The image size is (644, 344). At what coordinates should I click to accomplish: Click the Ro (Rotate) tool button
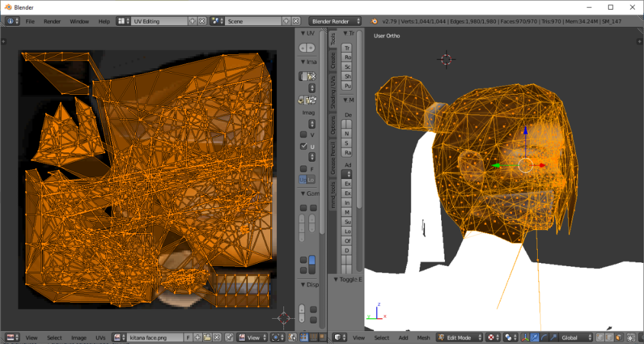347,57
